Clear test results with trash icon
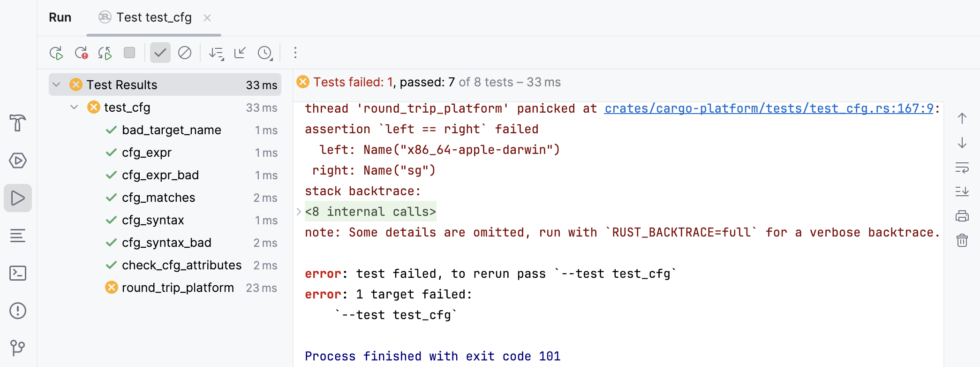The image size is (980, 367). tap(962, 240)
